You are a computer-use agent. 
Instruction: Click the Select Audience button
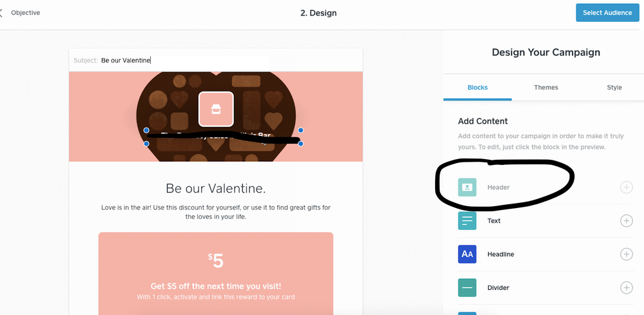tap(608, 13)
